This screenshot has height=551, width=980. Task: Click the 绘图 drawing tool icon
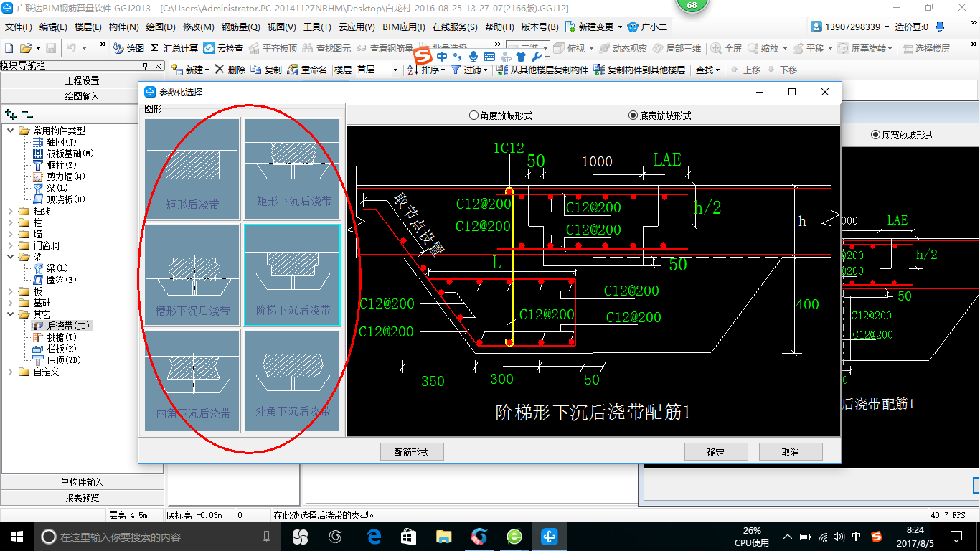pyautogui.click(x=118, y=48)
